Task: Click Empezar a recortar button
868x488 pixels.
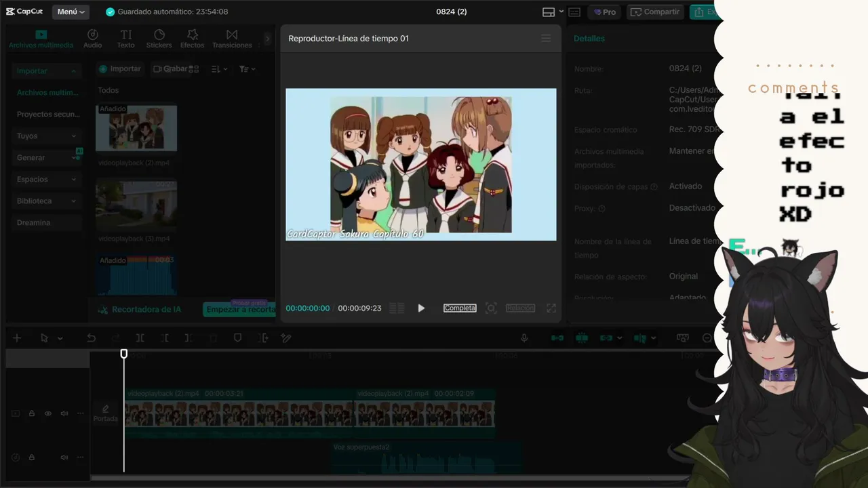Action: point(239,309)
